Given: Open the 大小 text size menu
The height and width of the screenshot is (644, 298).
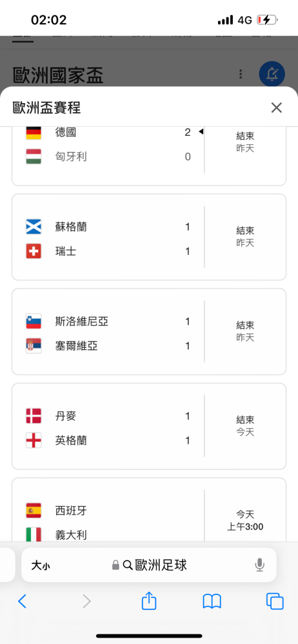Looking at the screenshot, I should (x=41, y=565).
